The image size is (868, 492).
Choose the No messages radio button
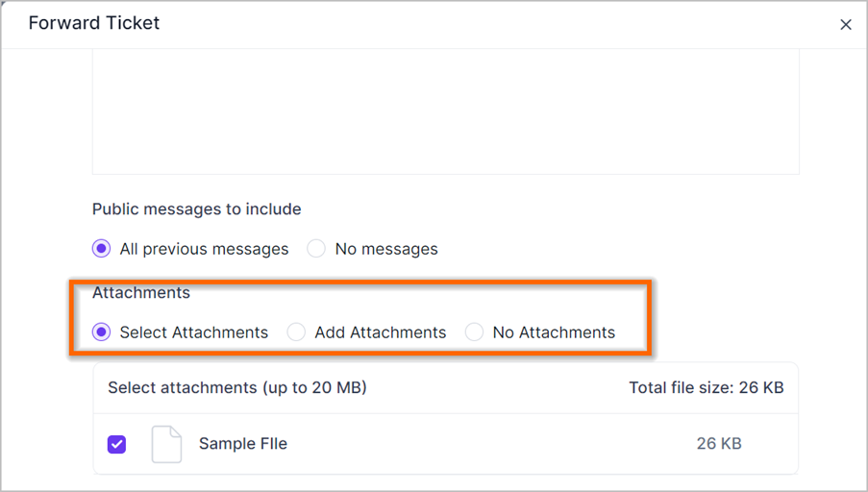pyautogui.click(x=316, y=249)
